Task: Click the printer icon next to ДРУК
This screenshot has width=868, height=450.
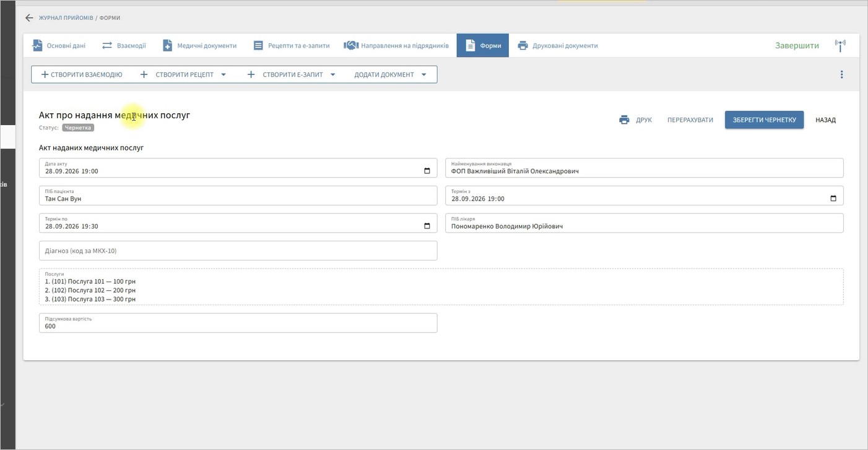Action: (624, 119)
